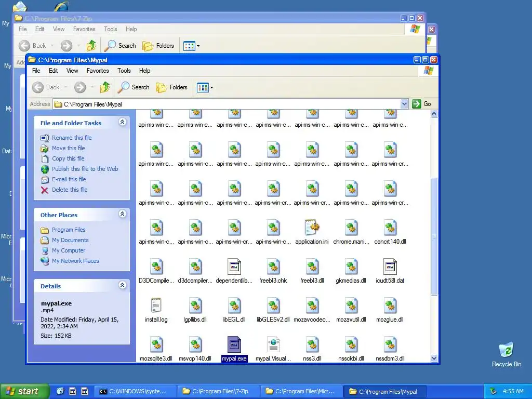Collapse the Details panel
The height and width of the screenshot is (399, 532).
[123, 285]
